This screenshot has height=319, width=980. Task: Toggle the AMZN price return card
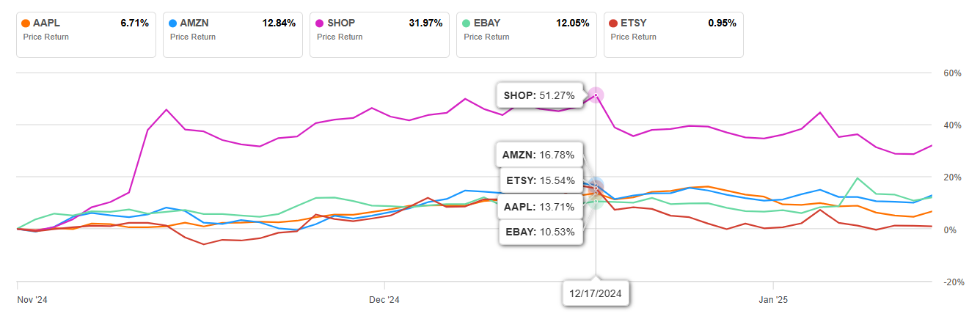[x=233, y=34]
